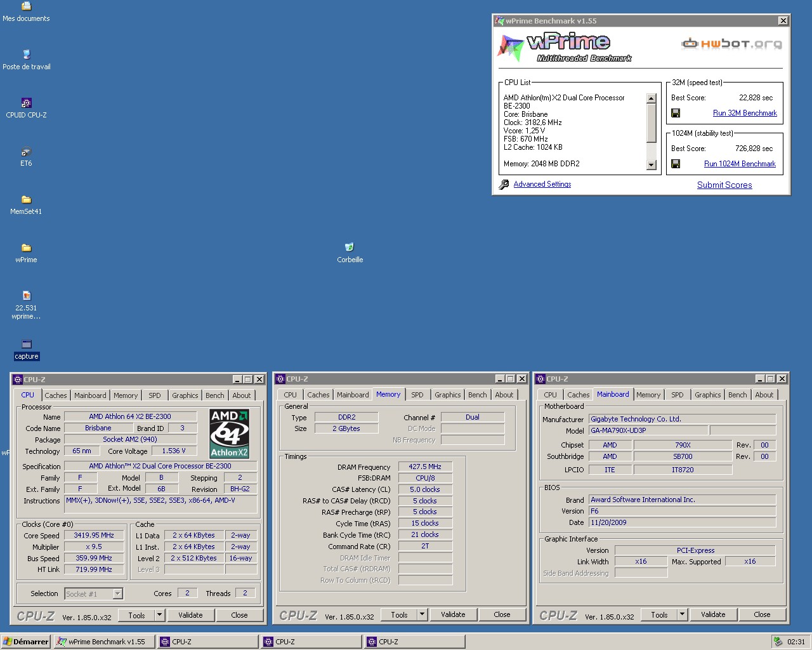This screenshot has width=812, height=650.
Task: Open About tab in right CPU-Z window
Action: click(764, 395)
